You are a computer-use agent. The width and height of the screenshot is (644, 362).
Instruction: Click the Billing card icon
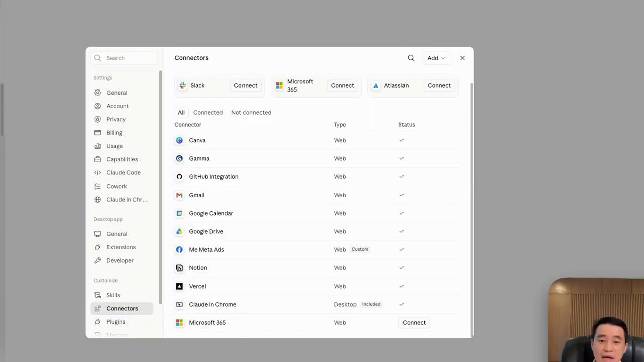click(98, 133)
